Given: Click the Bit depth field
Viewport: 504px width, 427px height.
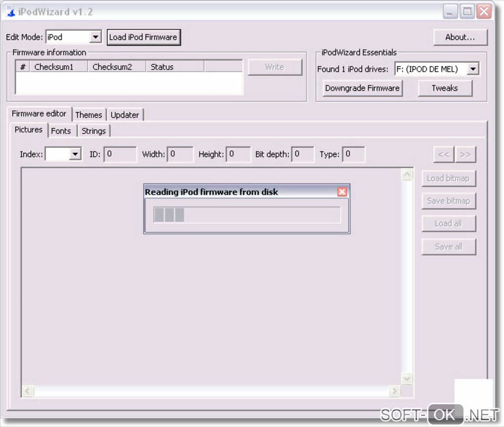Looking at the screenshot, I should tap(303, 154).
